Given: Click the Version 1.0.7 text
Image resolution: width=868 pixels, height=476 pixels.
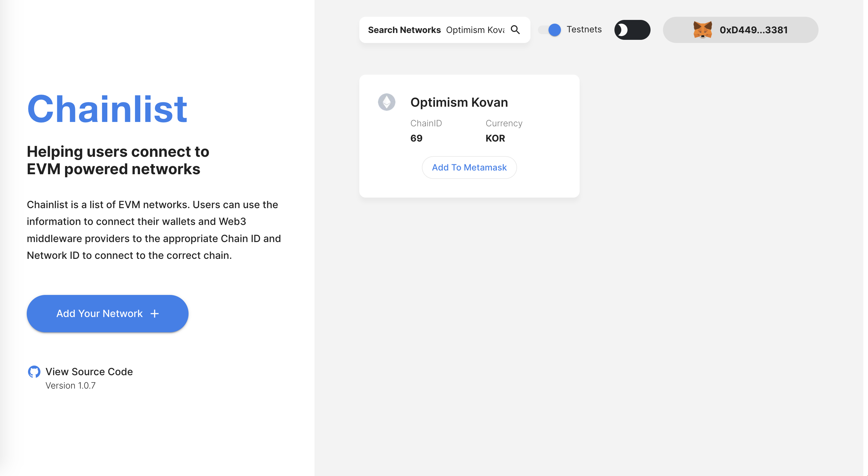Looking at the screenshot, I should coord(70,385).
